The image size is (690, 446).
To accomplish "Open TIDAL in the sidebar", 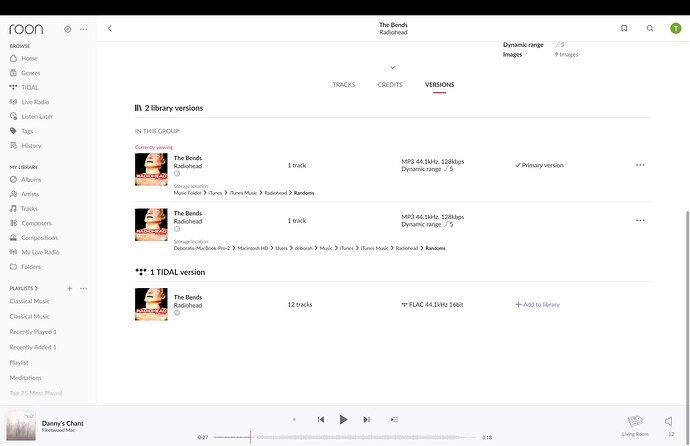I will click(x=24, y=87).
